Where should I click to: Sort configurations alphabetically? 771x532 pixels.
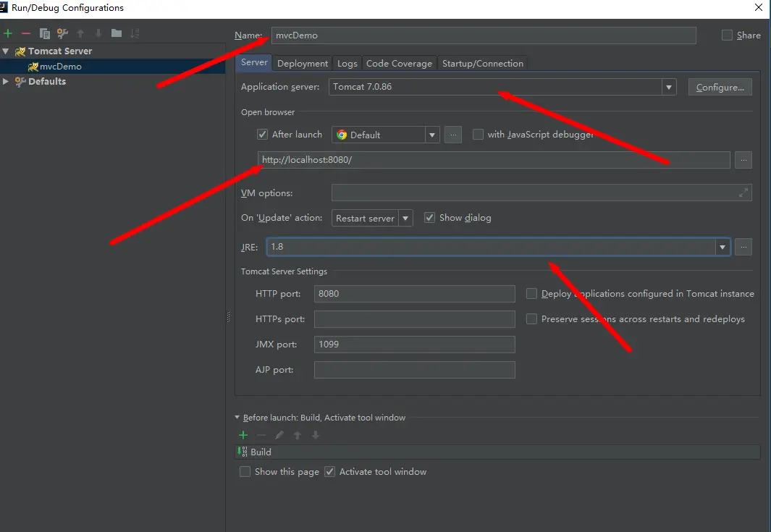tap(135, 33)
